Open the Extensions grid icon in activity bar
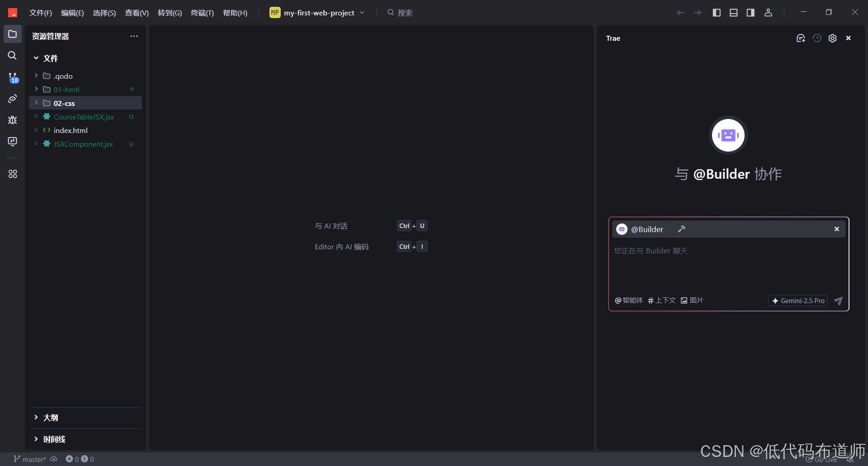The width and height of the screenshot is (868, 466). click(13, 174)
